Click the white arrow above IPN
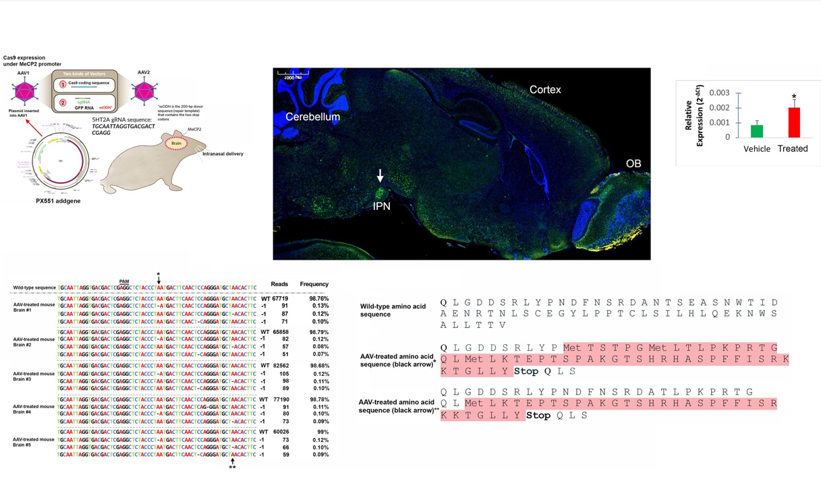821x504 pixels. (380, 175)
